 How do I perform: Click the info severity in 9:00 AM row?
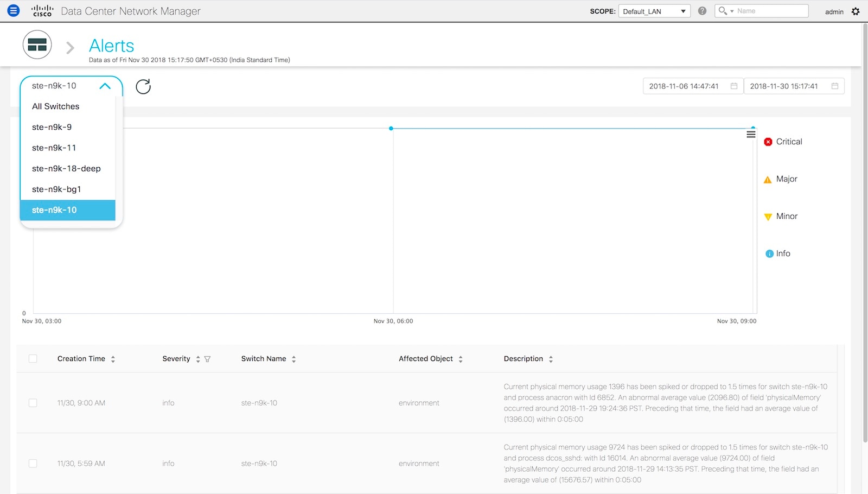pyautogui.click(x=168, y=403)
